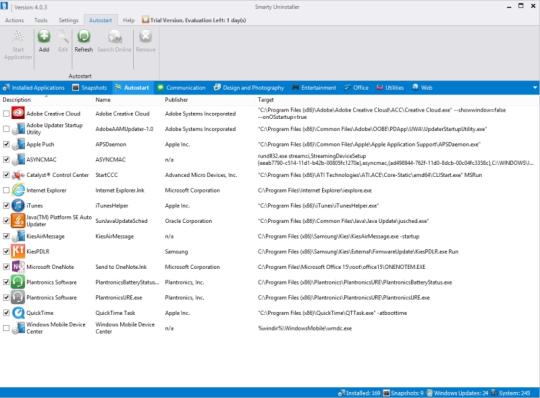
Task: Sort by the Name column header
Action: 103,100
